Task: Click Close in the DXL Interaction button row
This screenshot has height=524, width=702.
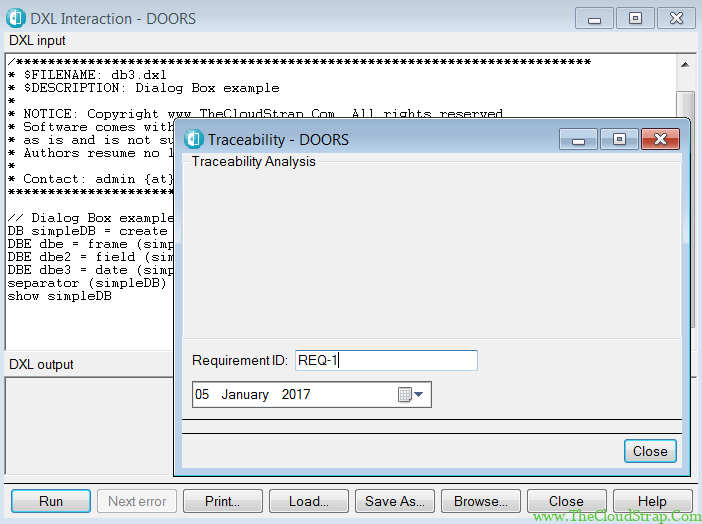Action: tap(566, 501)
